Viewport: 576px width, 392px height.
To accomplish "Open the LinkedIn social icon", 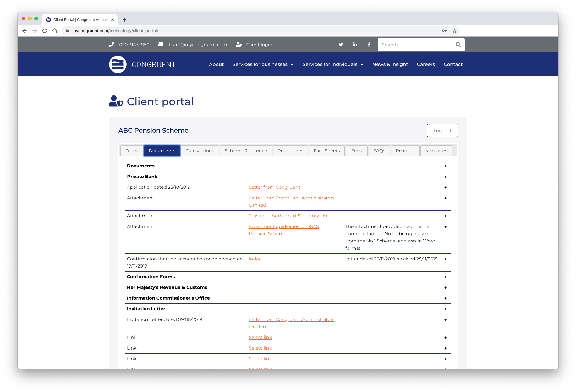I will coord(355,45).
